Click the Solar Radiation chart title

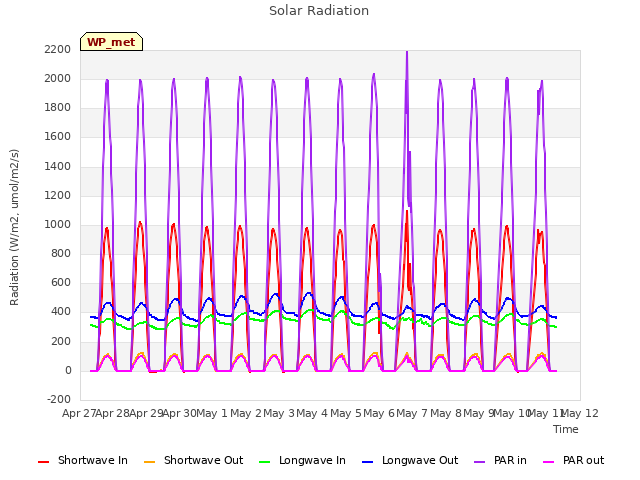319,11
